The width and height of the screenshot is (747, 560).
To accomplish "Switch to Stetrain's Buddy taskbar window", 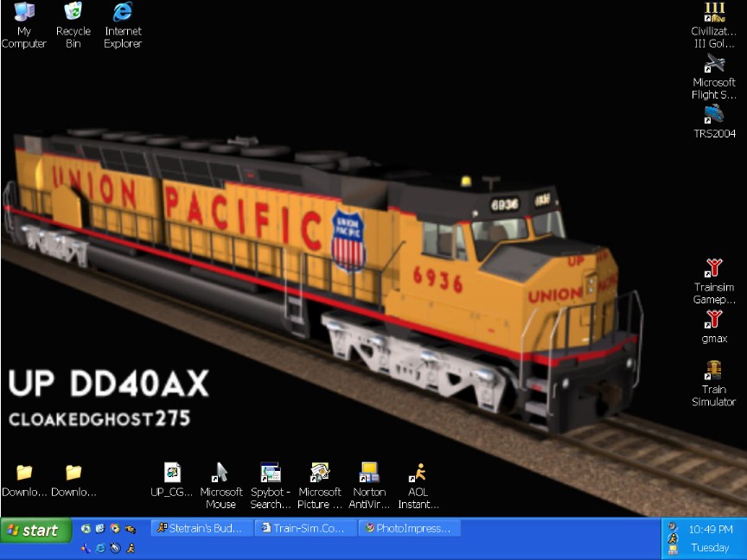I will 201,528.
